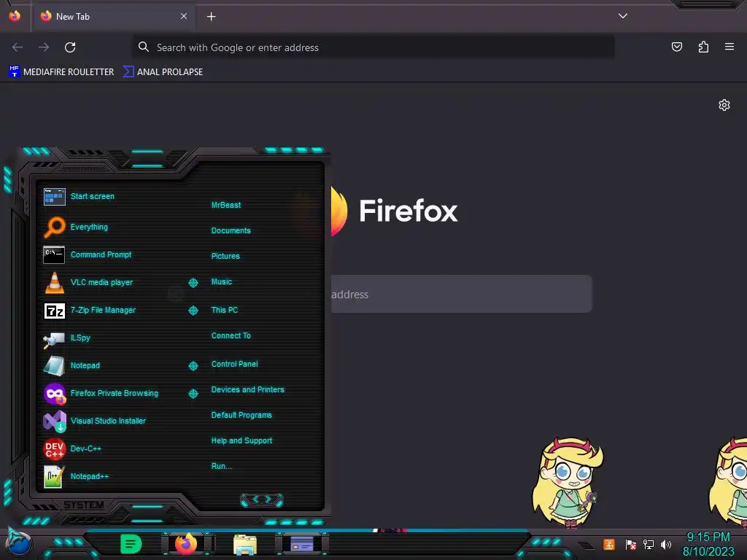This screenshot has height=560, width=747.
Task: Select the New Tab tab
Action: tap(113, 17)
